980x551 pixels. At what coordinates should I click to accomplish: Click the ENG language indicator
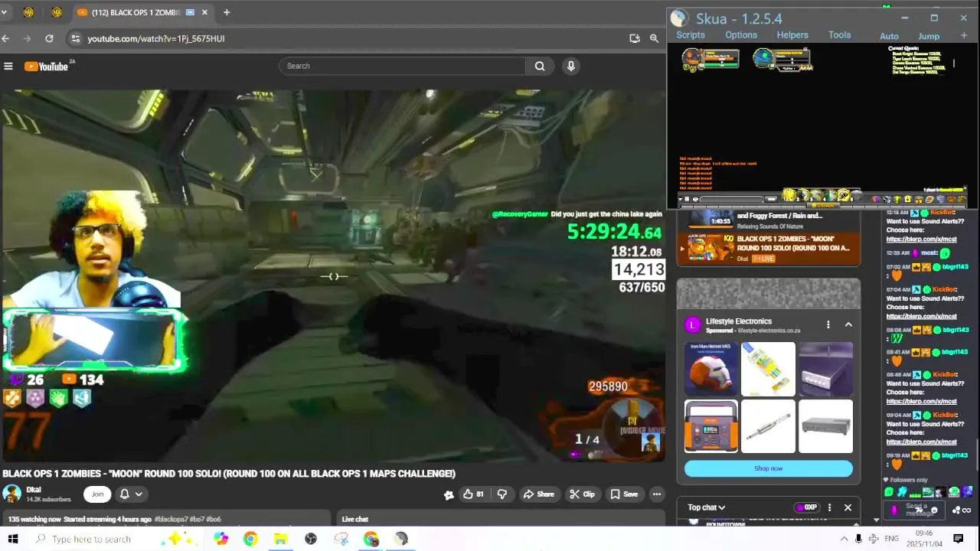tap(892, 539)
